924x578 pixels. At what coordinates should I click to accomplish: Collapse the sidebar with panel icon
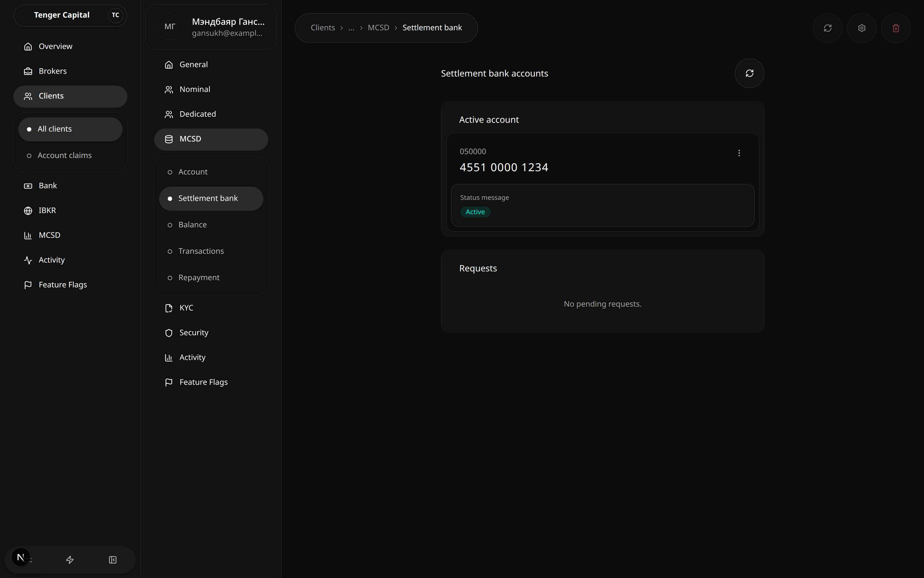[113, 560]
